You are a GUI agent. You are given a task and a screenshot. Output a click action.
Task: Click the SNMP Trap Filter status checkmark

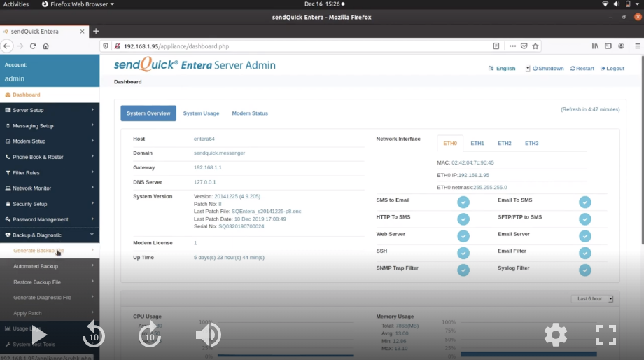463,270
